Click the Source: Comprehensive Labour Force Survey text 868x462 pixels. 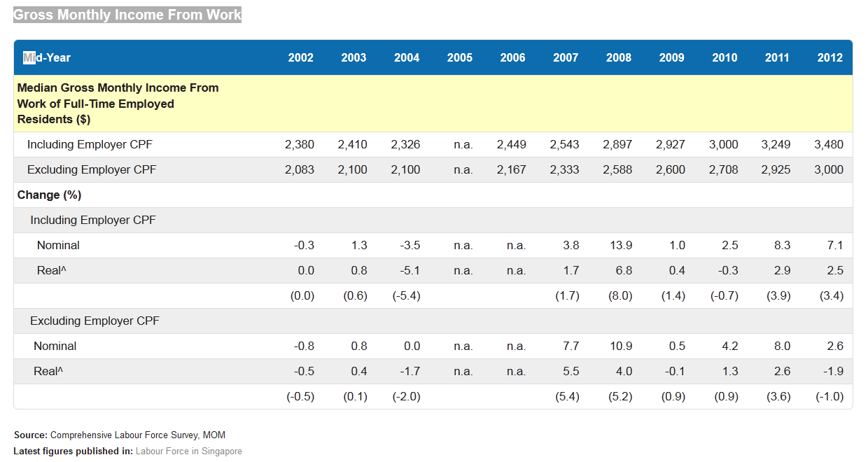(120, 435)
